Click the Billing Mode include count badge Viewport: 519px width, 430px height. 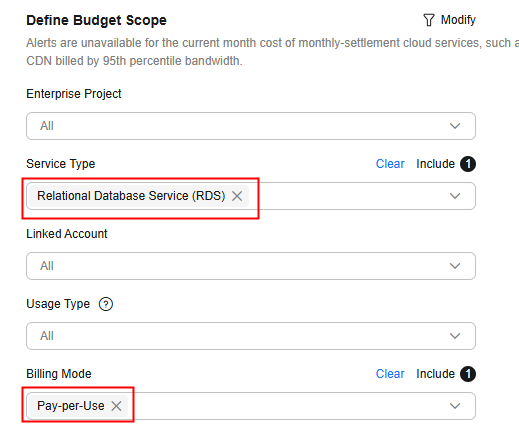468,374
